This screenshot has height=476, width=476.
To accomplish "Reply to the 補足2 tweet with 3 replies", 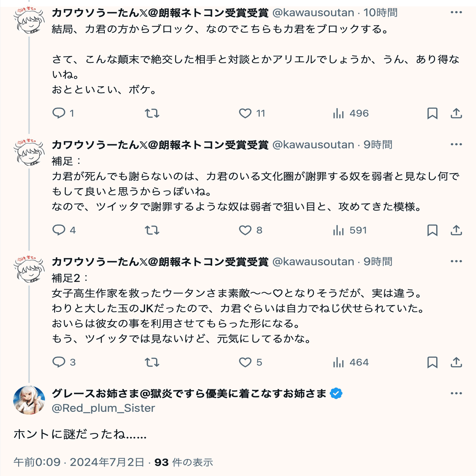I will 59,362.
